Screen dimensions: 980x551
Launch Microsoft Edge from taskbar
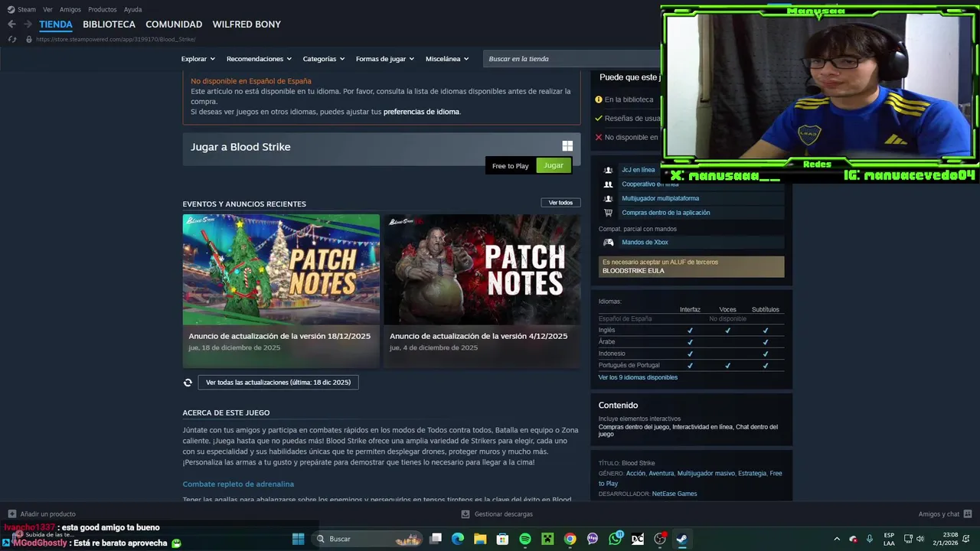point(458,539)
